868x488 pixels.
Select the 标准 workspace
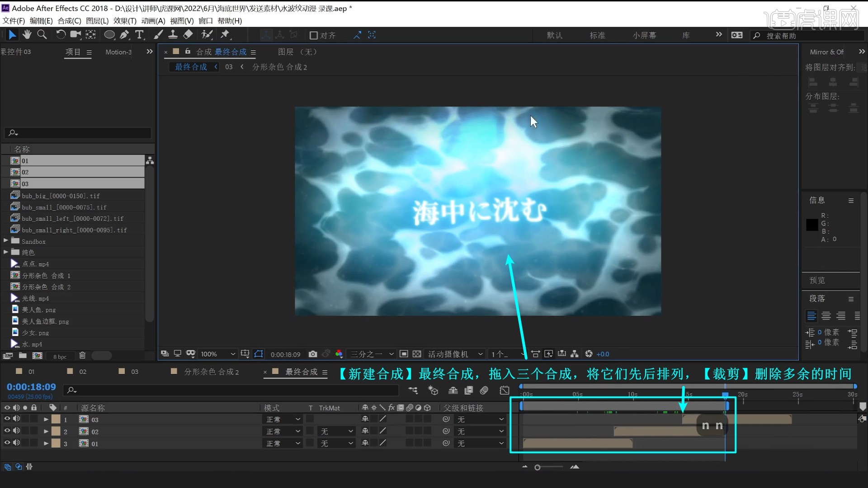point(598,35)
